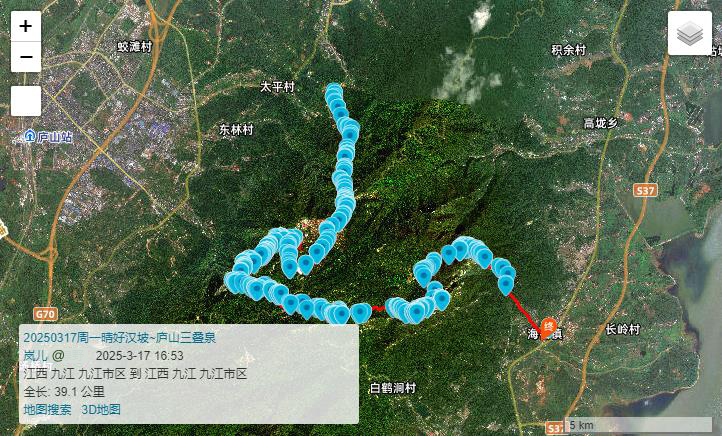Image resolution: width=722 pixels, height=436 pixels.
Task: Click the red track segment toward 终
Action: (525, 310)
